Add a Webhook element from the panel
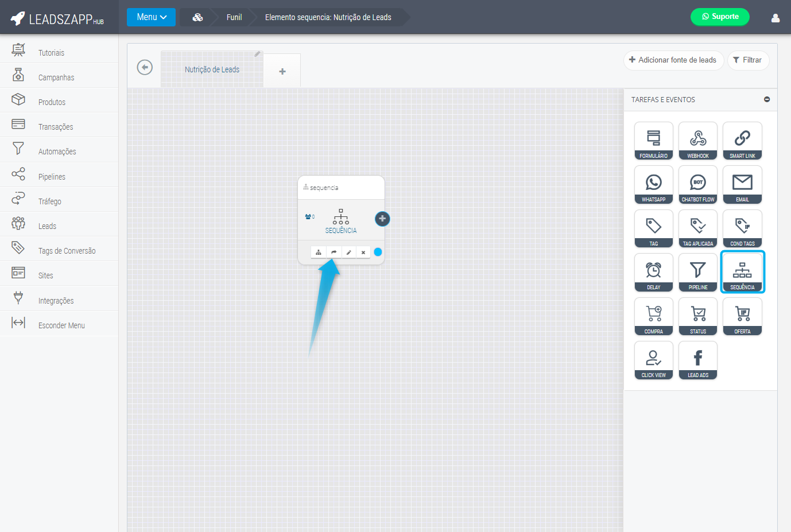The height and width of the screenshot is (532, 791). tap(697, 141)
